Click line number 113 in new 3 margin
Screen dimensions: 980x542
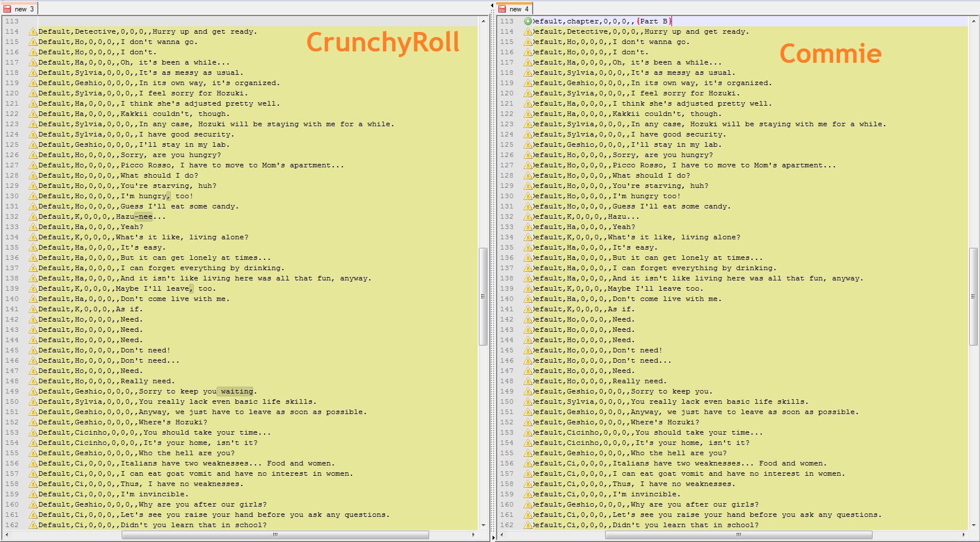point(12,21)
